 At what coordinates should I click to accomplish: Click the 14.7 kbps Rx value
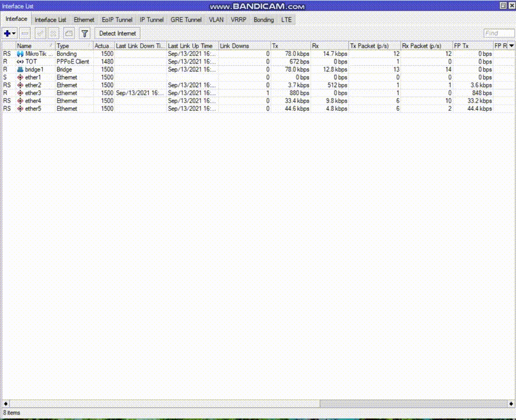pos(335,54)
